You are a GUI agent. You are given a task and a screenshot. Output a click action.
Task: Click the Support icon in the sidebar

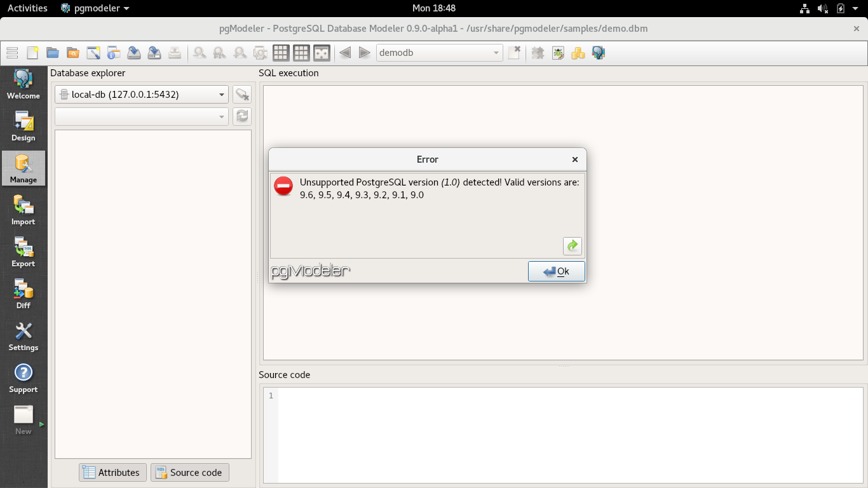(23, 376)
